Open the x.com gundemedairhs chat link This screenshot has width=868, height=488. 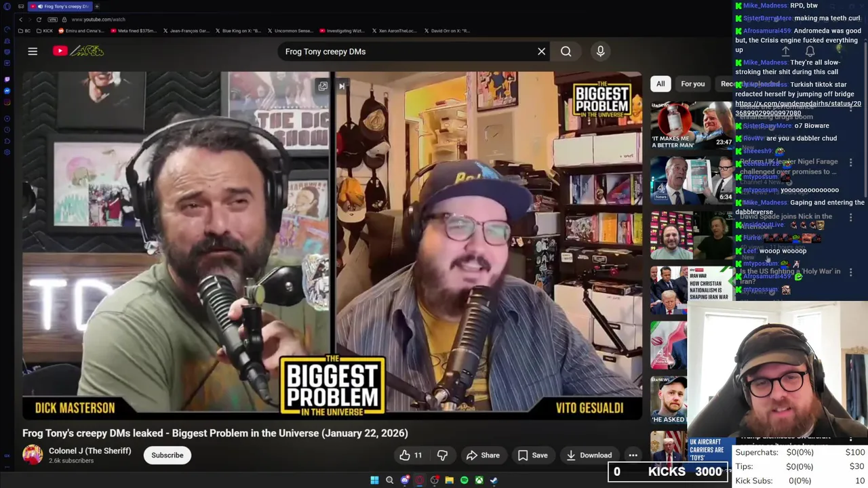798,108
